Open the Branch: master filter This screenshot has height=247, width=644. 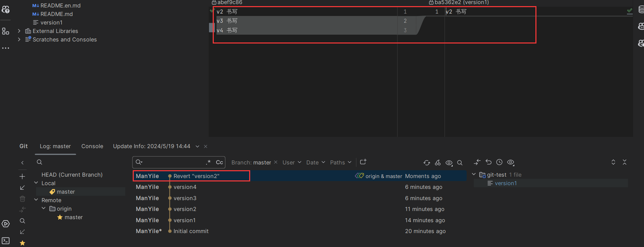[251, 163]
